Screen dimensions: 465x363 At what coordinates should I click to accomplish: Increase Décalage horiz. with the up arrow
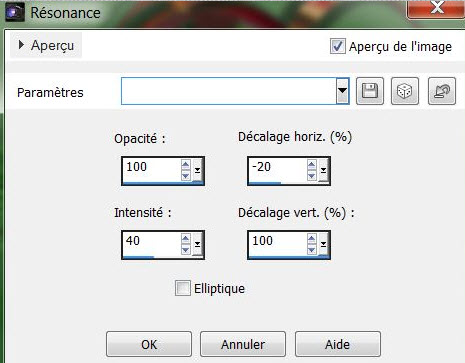(x=312, y=164)
